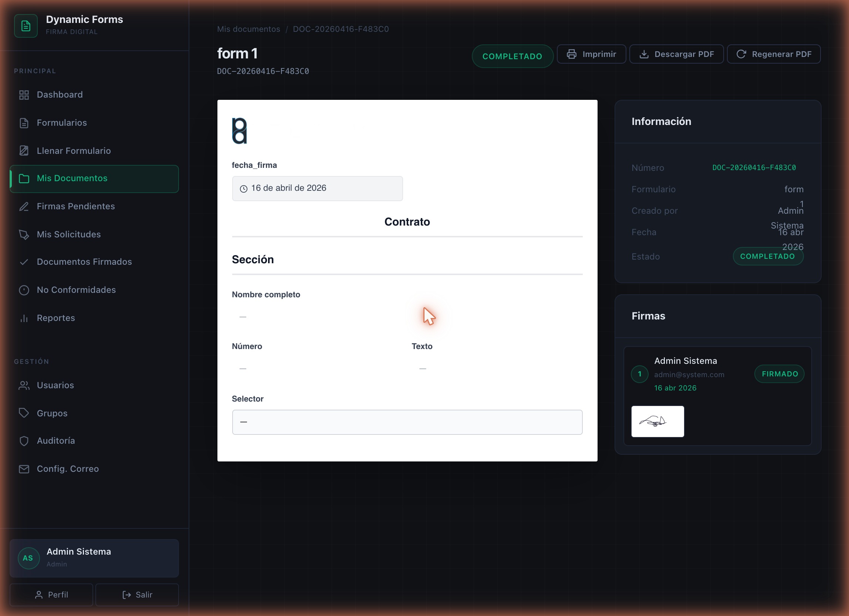This screenshot has width=849, height=616.
Task: Open Grupos management page
Action: click(94, 413)
